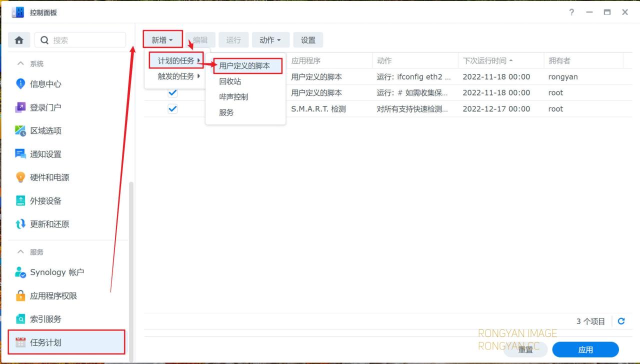
Task: Toggle checkbox for the root 用户定义的脚本 task
Action: 172,92
